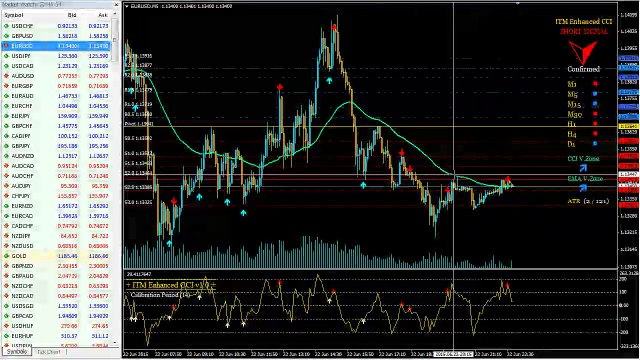This screenshot has width=640, height=360.
Task: Select the GBPNZD symbol row
Action: pos(56,266)
